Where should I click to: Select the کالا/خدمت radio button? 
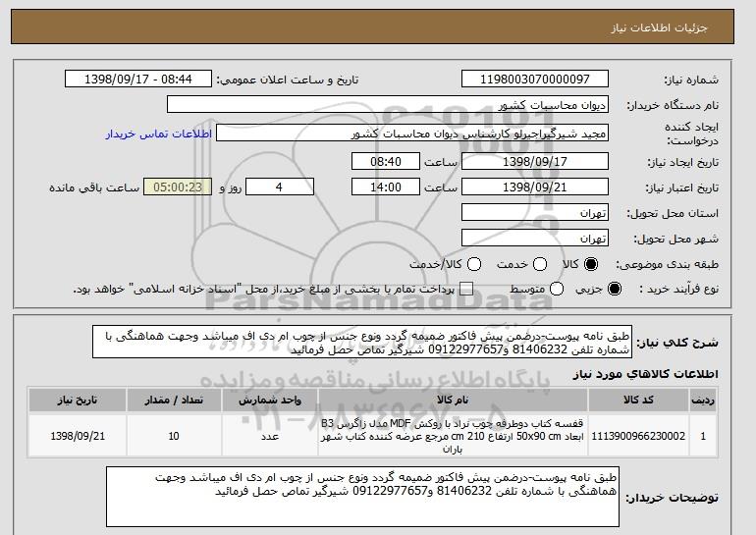[x=474, y=264]
